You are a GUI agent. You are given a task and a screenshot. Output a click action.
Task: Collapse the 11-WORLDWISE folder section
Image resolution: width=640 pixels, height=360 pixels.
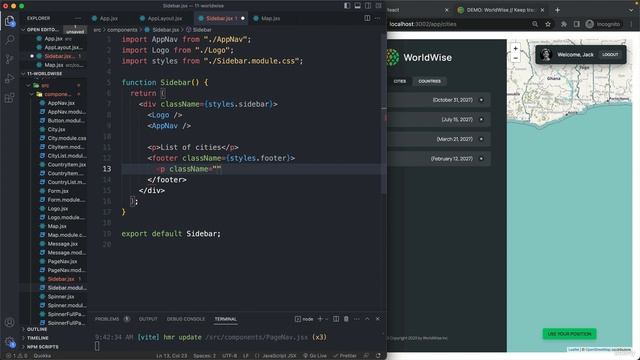click(44, 74)
